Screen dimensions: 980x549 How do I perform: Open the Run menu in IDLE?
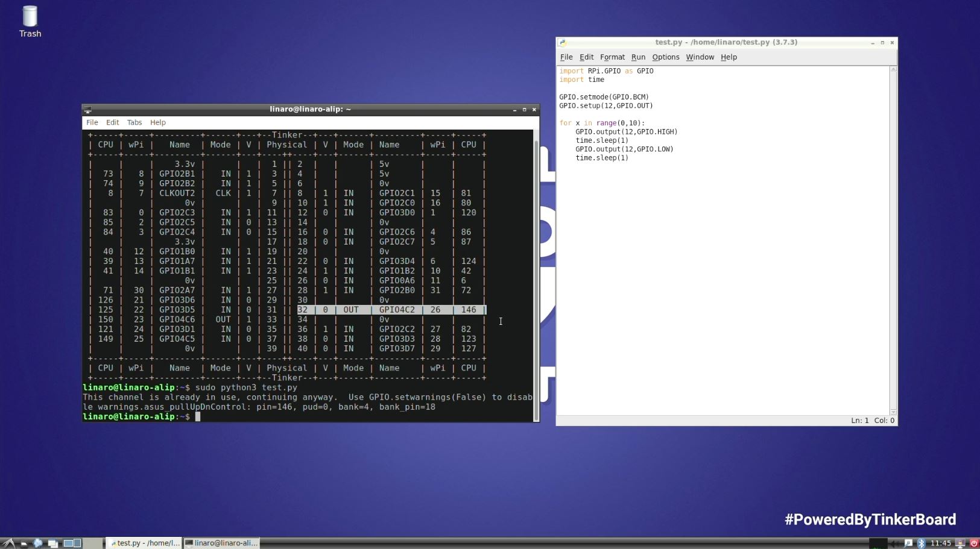point(638,57)
